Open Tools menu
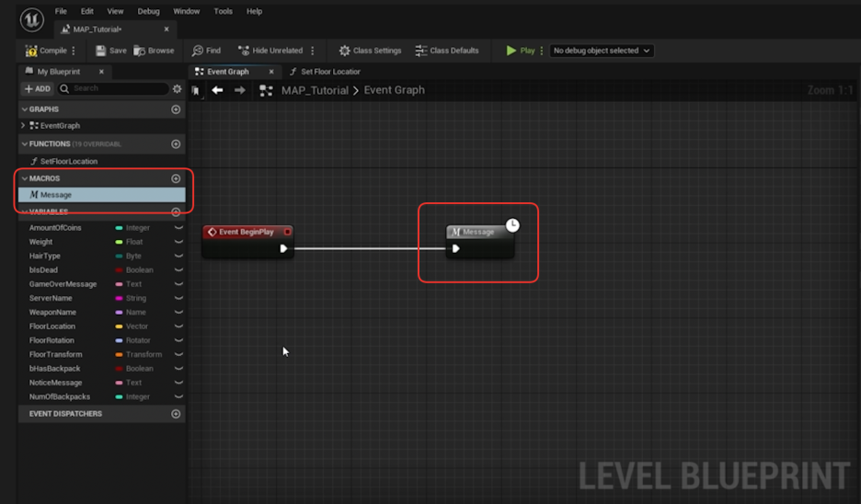861x504 pixels. 223,11
